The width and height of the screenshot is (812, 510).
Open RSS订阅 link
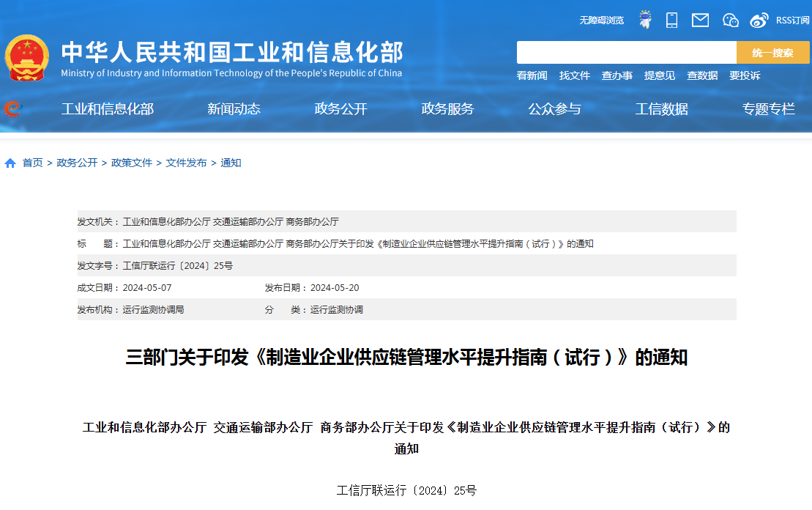[792, 21]
